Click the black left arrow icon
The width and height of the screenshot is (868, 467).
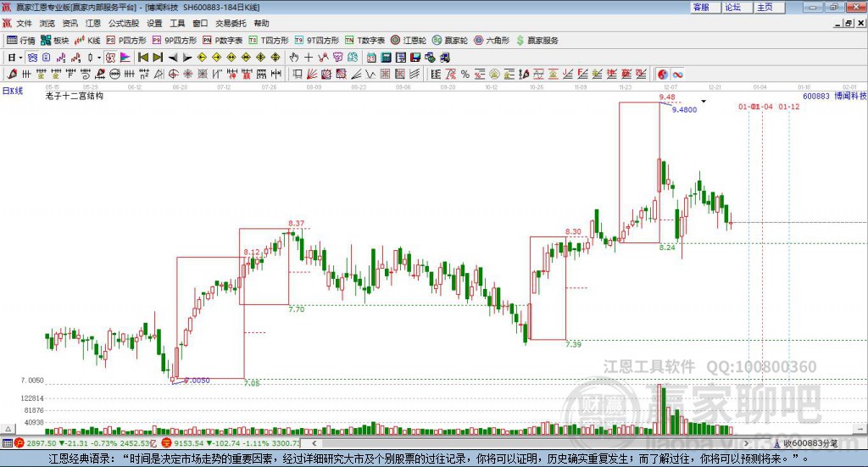pyautogui.click(x=173, y=58)
